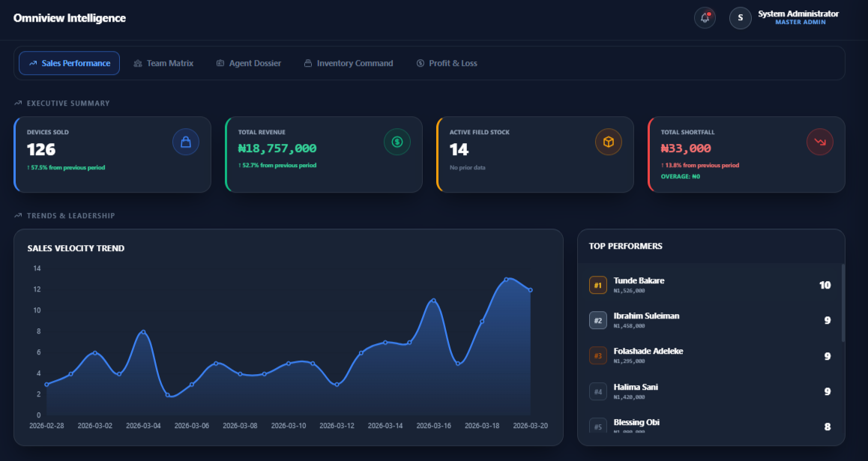
Task: Click the gold #1 rank badge for Tunde Bakare
Action: point(597,285)
